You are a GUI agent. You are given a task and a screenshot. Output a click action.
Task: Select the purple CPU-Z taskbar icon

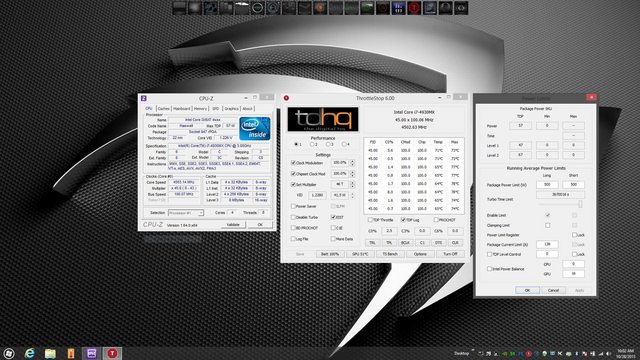point(91,353)
